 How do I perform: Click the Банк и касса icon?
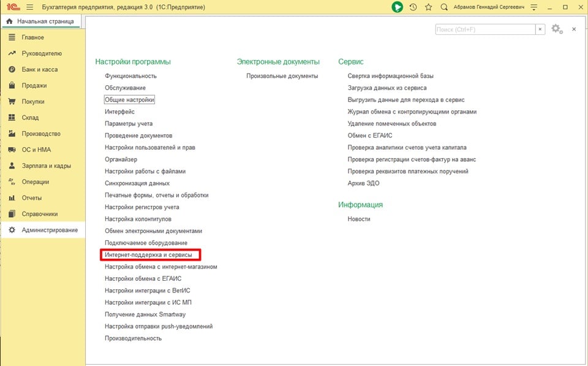click(x=12, y=70)
